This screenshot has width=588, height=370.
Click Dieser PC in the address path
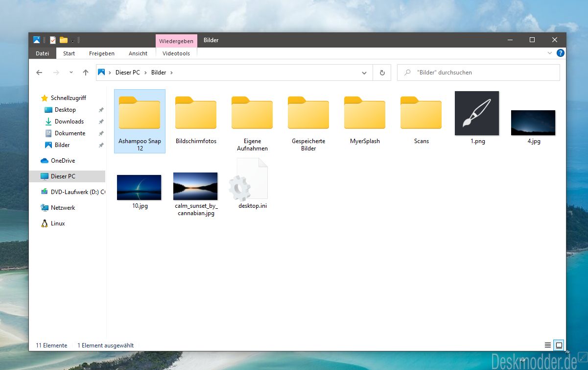click(x=127, y=73)
